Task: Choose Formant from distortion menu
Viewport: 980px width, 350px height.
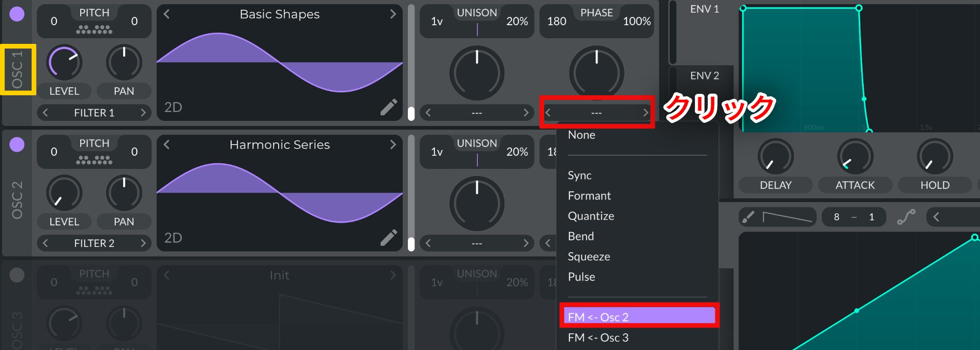Action: point(589,196)
